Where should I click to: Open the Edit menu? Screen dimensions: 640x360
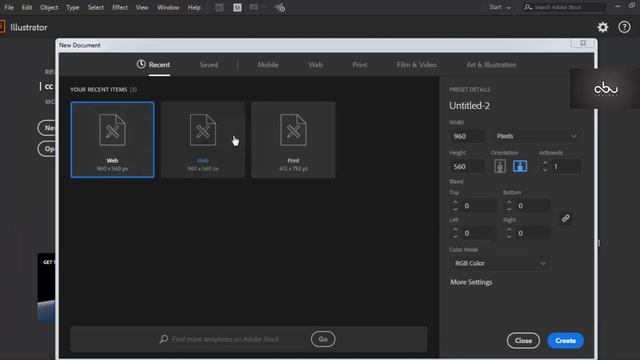coord(27,7)
